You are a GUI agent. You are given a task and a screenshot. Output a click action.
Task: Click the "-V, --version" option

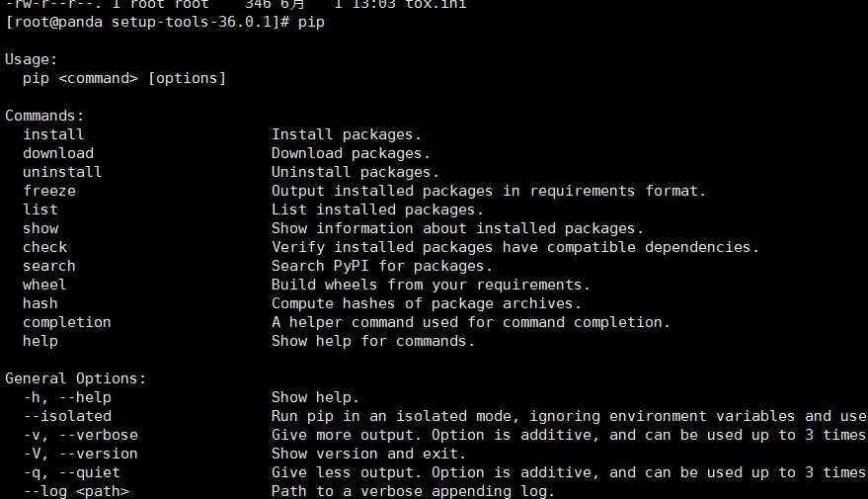point(80,454)
